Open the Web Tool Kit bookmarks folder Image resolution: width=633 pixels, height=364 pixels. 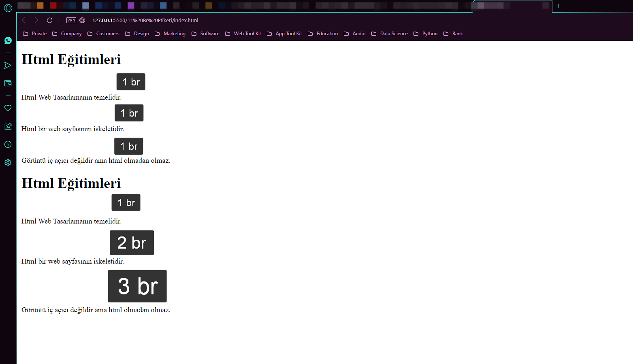247,34
